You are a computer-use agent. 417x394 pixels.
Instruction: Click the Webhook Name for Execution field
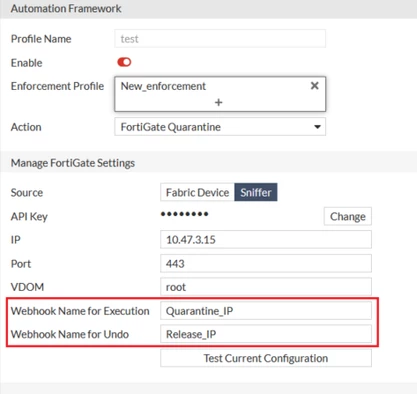click(266, 311)
